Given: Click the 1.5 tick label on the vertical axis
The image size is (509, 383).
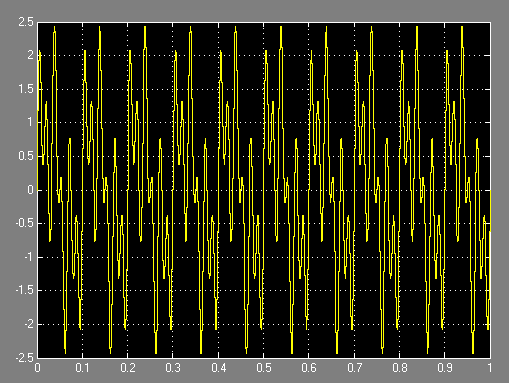Looking at the screenshot, I should coord(26,89).
